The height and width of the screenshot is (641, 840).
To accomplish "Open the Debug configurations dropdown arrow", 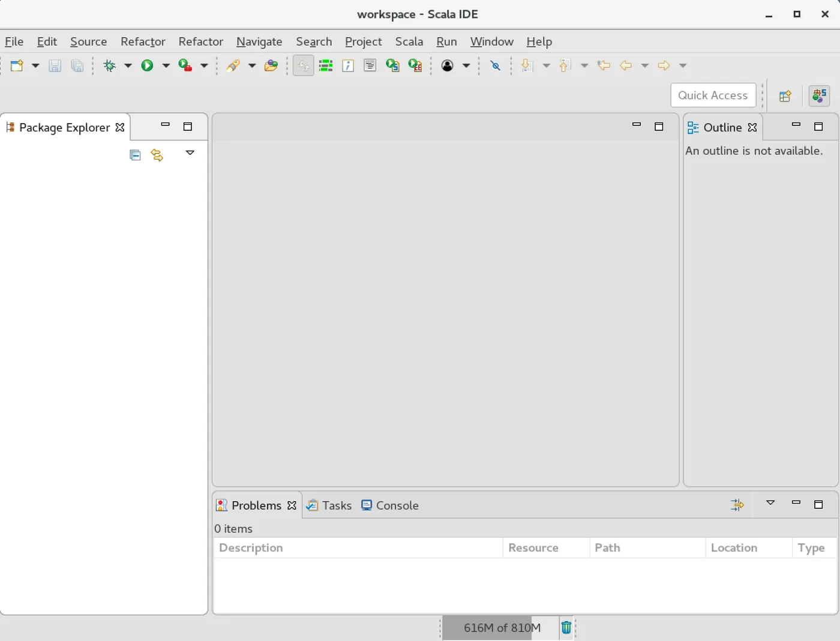I will 128,65.
